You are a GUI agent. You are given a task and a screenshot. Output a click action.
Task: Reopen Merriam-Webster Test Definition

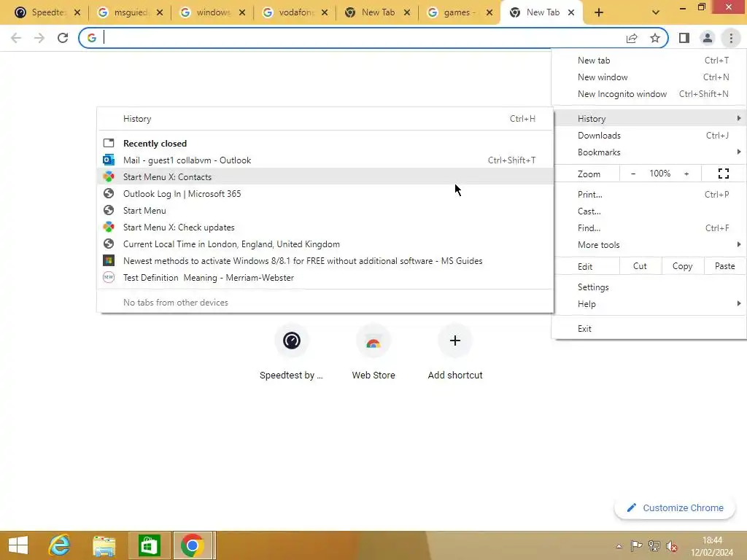point(325,278)
